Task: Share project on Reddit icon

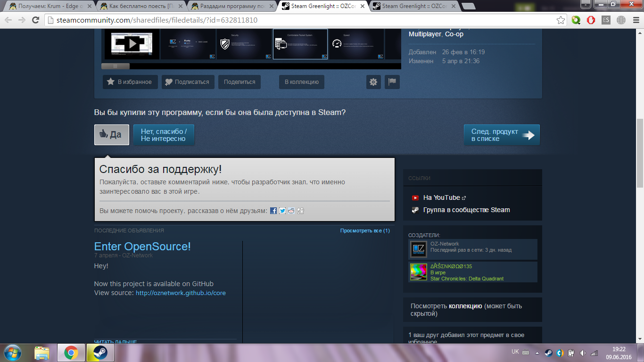Action: point(291,211)
